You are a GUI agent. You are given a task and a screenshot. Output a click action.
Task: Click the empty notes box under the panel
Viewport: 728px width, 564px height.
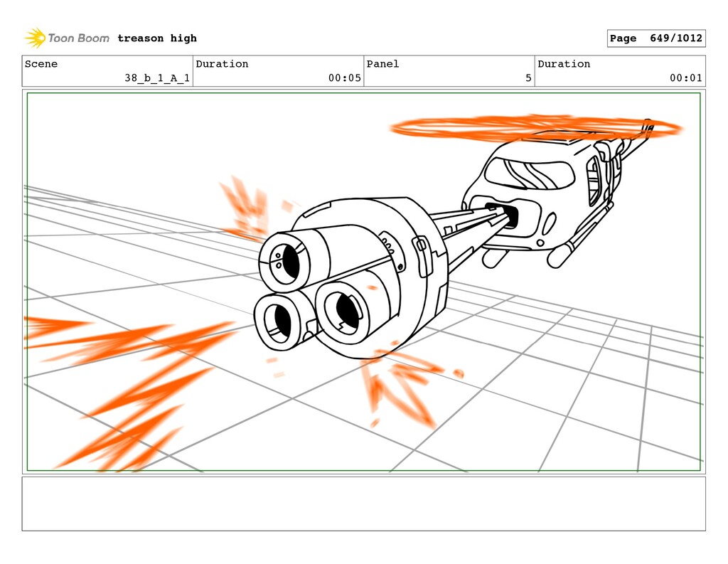[x=363, y=504]
